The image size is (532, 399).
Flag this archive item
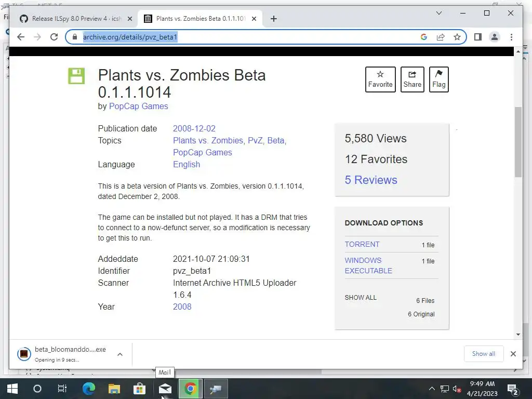(438, 79)
